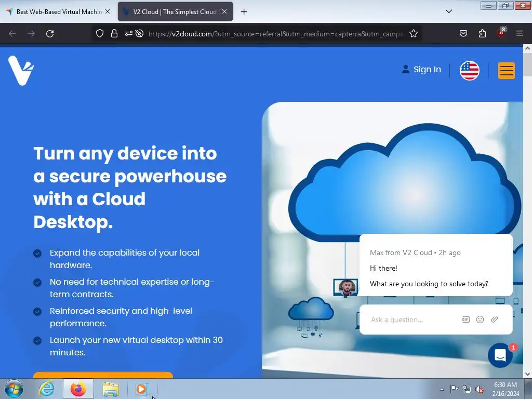Open the orange hamburger menu
This screenshot has height=399, width=532.
[506, 71]
